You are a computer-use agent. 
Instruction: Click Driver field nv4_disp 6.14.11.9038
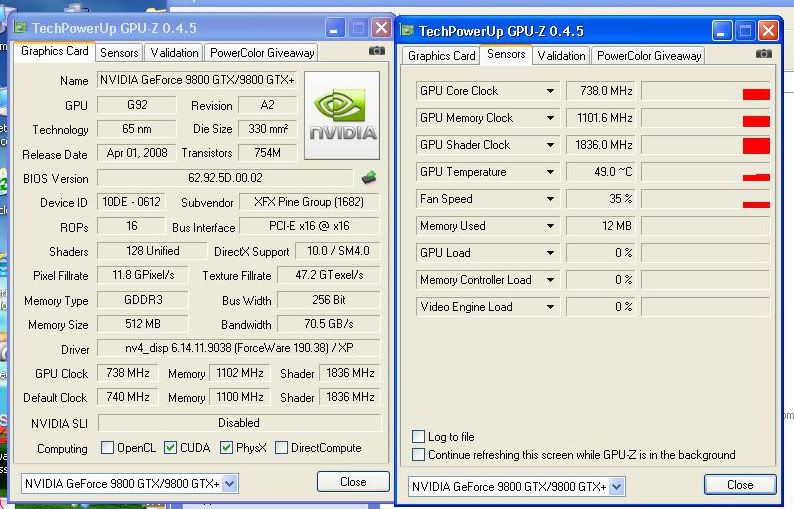[239, 348]
